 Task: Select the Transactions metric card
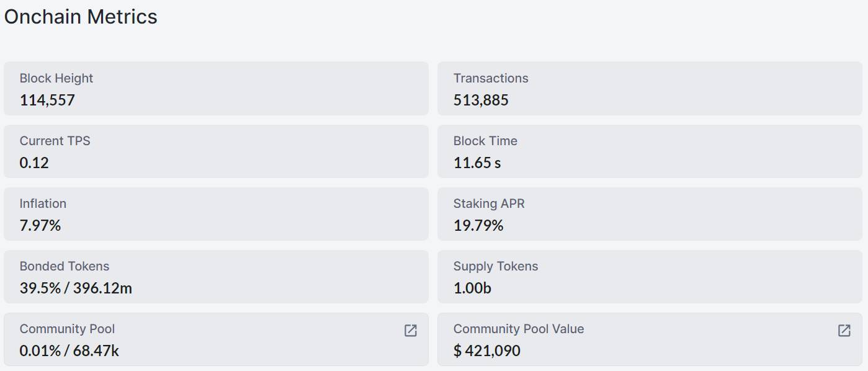pos(650,88)
